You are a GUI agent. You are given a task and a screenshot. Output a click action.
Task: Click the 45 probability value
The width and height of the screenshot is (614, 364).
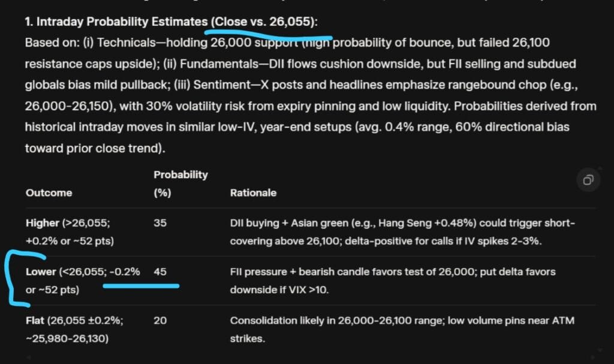tap(160, 272)
